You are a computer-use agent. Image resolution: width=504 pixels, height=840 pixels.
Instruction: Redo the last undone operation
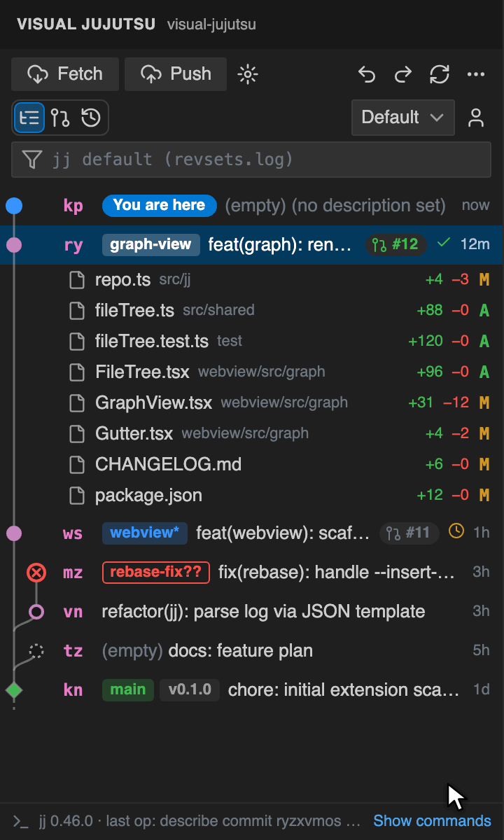pos(403,74)
